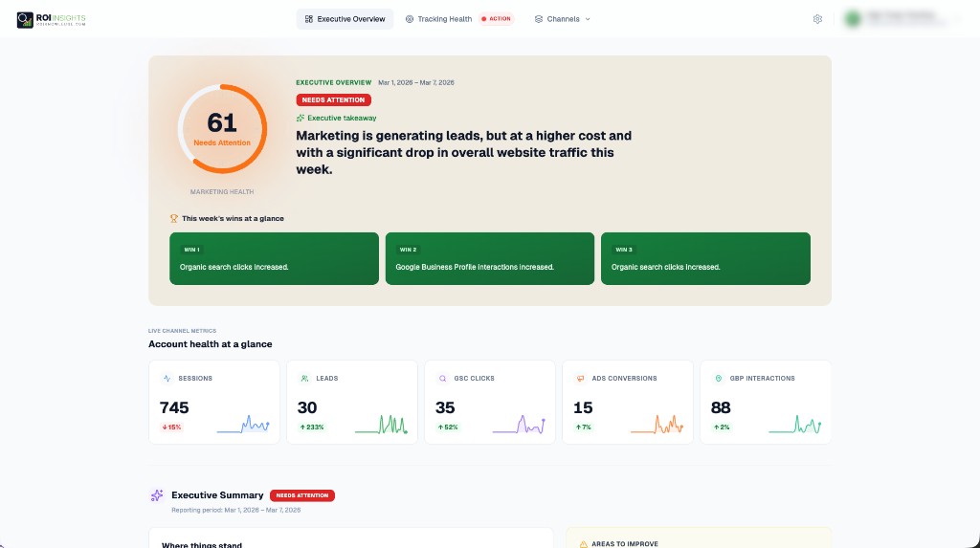Open the Executive Overview tab
This screenshot has height=548, width=980.
pyautogui.click(x=345, y=19)
